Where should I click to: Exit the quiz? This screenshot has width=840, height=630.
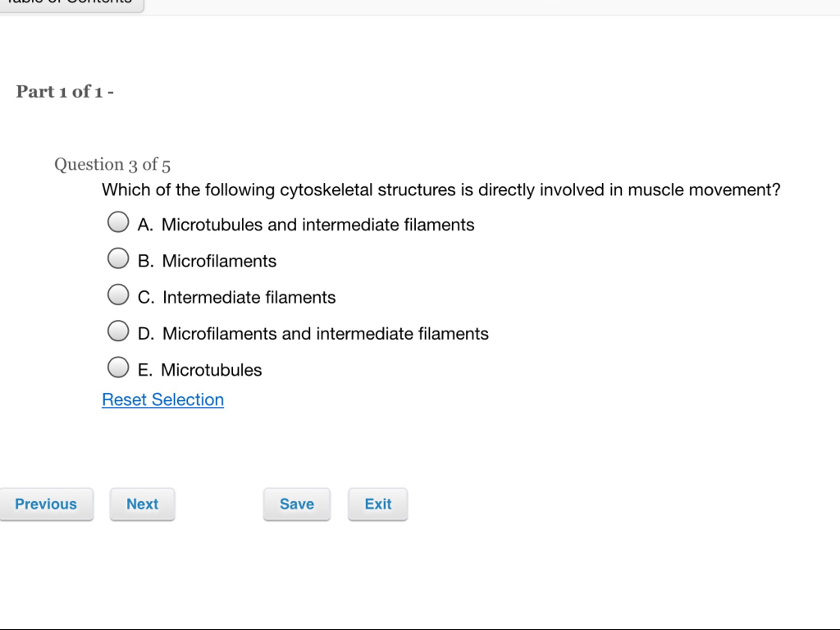click(377, 504)
